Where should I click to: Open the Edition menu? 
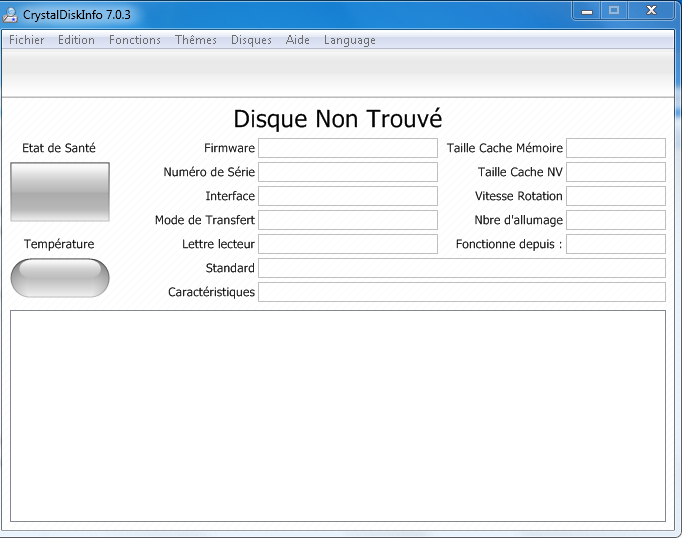(x=76, y=40)
